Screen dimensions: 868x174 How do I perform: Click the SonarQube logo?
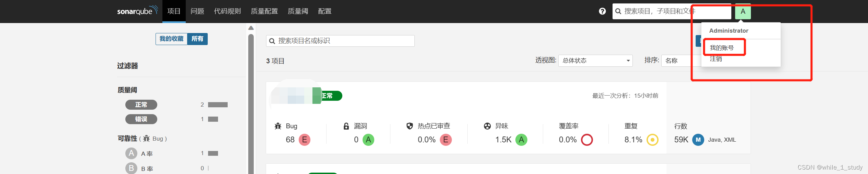[x=137, y=11]
